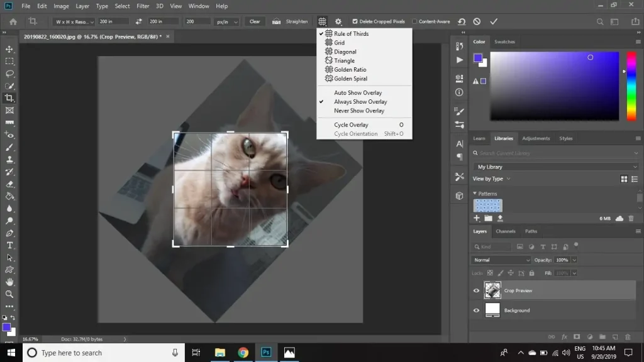This screenshot has height=362, width=644.
Task: Select the Lasso tool
Action: point(9,74)
